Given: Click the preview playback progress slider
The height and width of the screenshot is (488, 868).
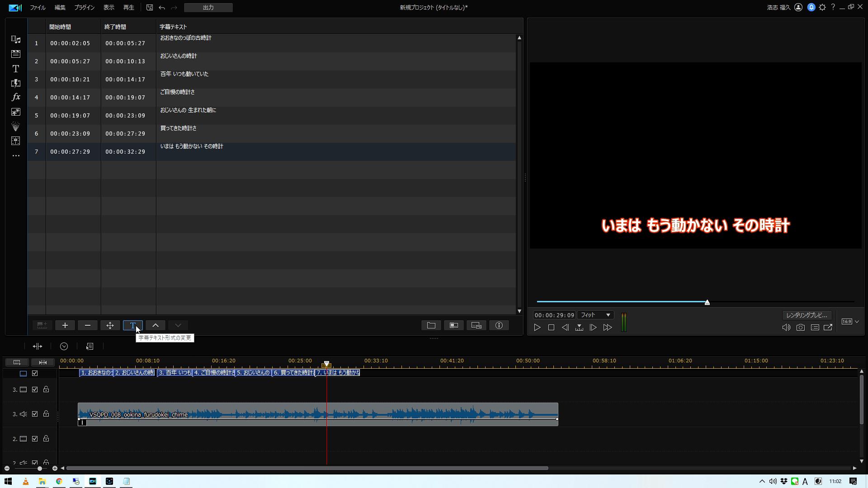Looking at the screenshot, I should (707, 302).
